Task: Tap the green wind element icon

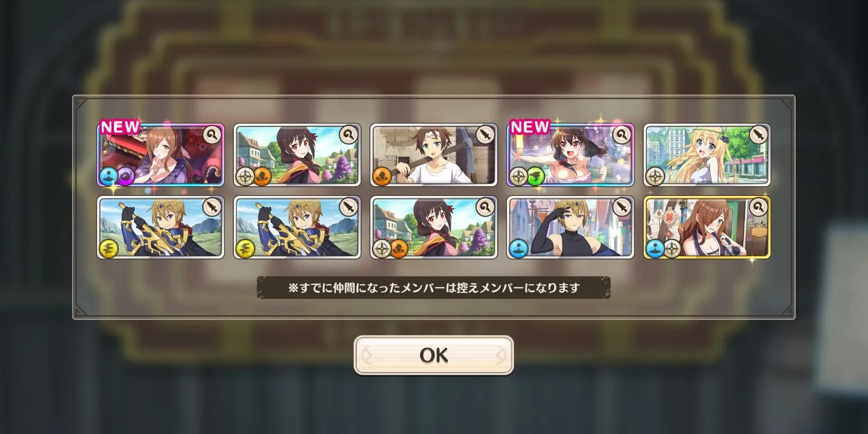Action: [x=536, y=176]
